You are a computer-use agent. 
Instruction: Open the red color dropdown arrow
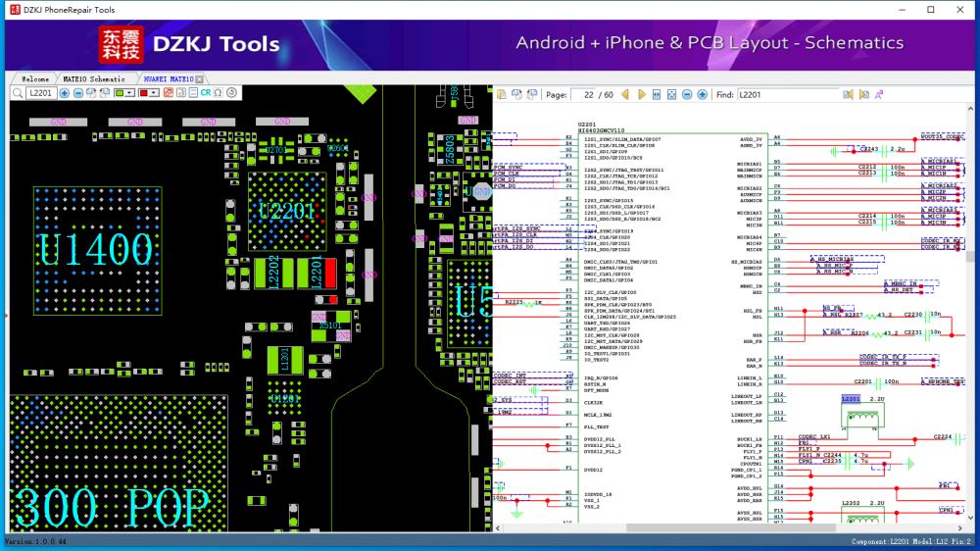pos(155,93)
